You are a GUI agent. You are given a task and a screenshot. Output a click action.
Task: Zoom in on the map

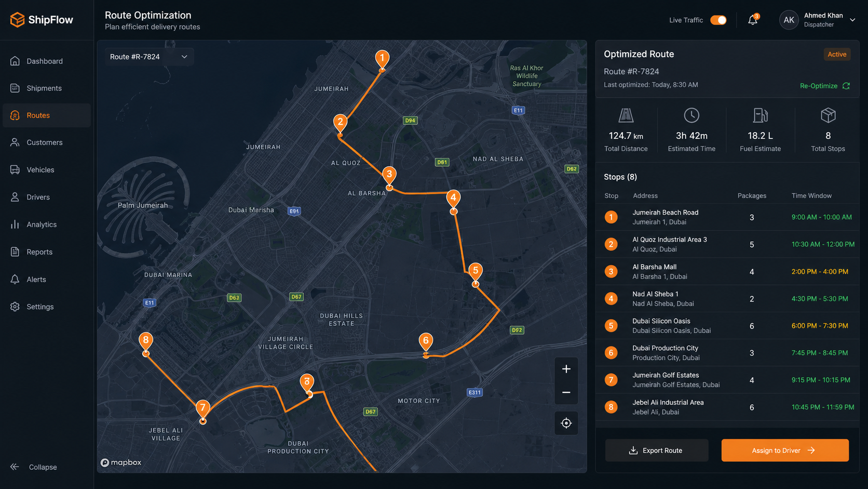point(566,369)
